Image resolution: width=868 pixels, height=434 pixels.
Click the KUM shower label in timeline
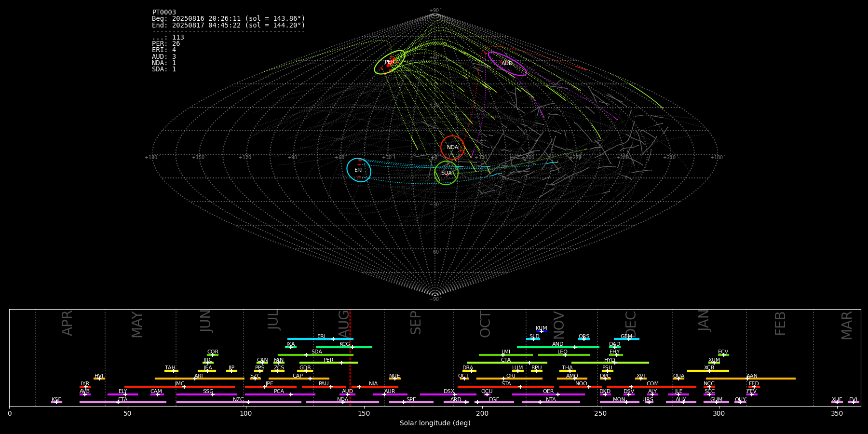pyautogui.click(x=542, y=328)
